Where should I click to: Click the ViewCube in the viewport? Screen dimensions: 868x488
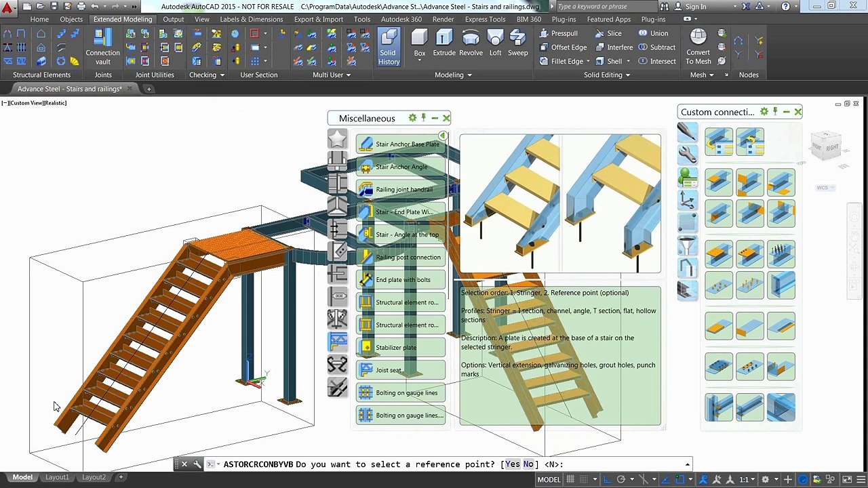(x=825, y=146)
